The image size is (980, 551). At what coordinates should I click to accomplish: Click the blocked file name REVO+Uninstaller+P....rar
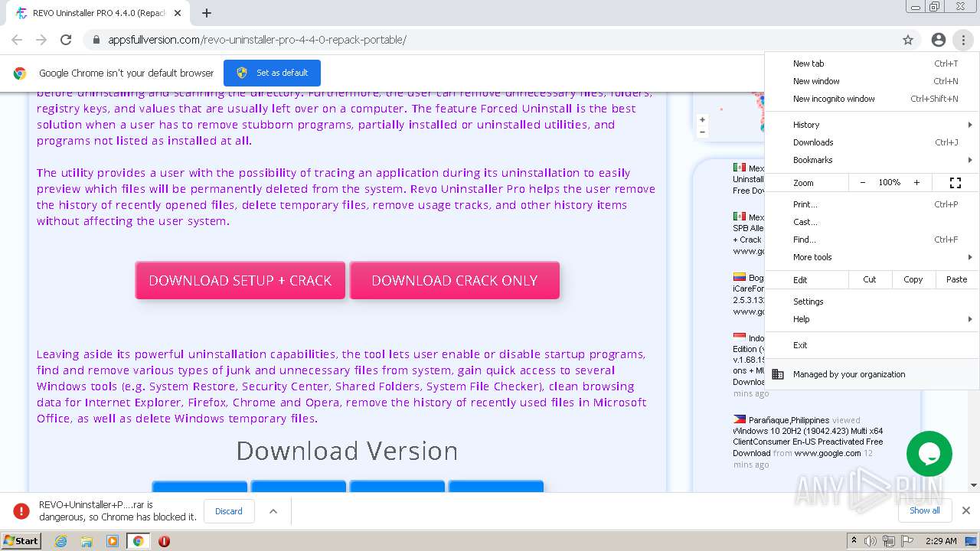(x=96, y=505)
